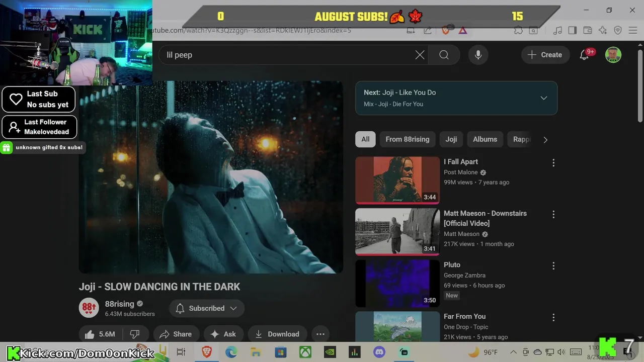Select the Joji filter chip
Screen dimensions: 644x362
[451, 139]
